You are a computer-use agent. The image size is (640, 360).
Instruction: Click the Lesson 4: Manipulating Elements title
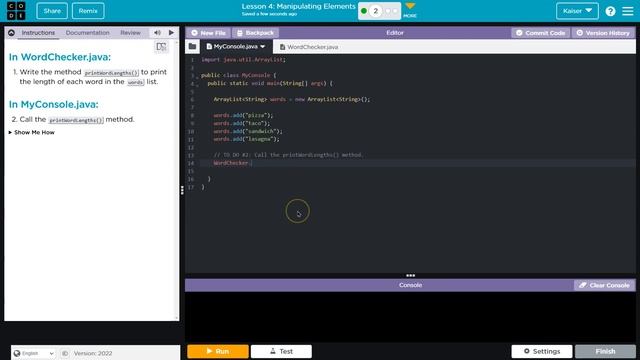coord(298,7)
